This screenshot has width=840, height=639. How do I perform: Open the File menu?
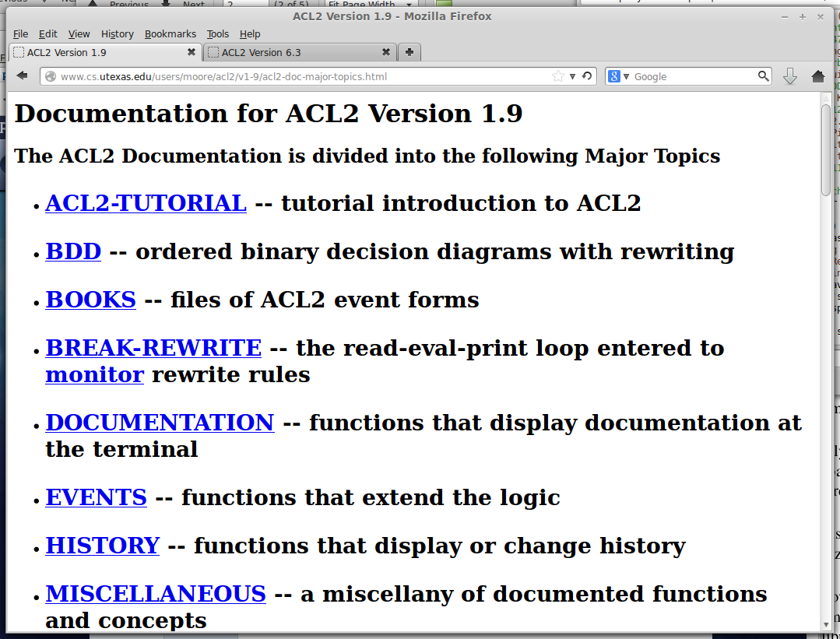coord(20,33)
